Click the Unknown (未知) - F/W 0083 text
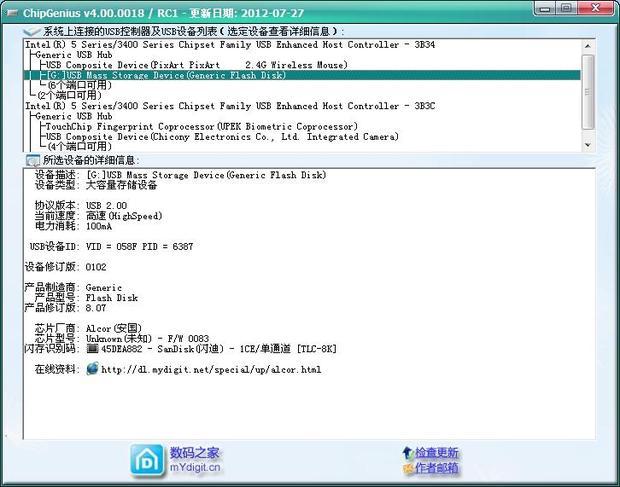Image resolution: width=620 pixels, height=487 pixels. coord(147,339)
